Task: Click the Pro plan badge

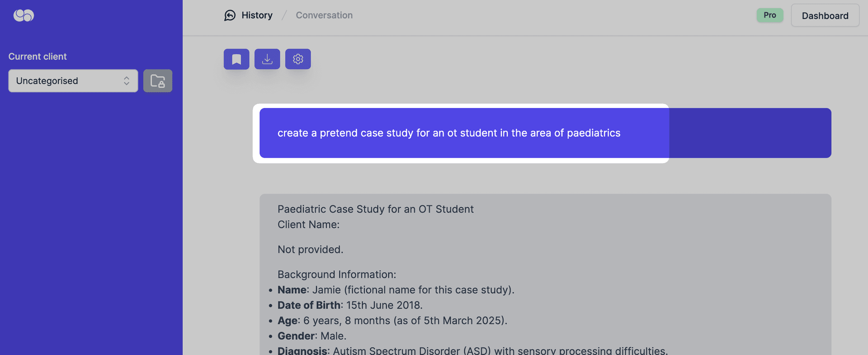Action: [769, 15]
